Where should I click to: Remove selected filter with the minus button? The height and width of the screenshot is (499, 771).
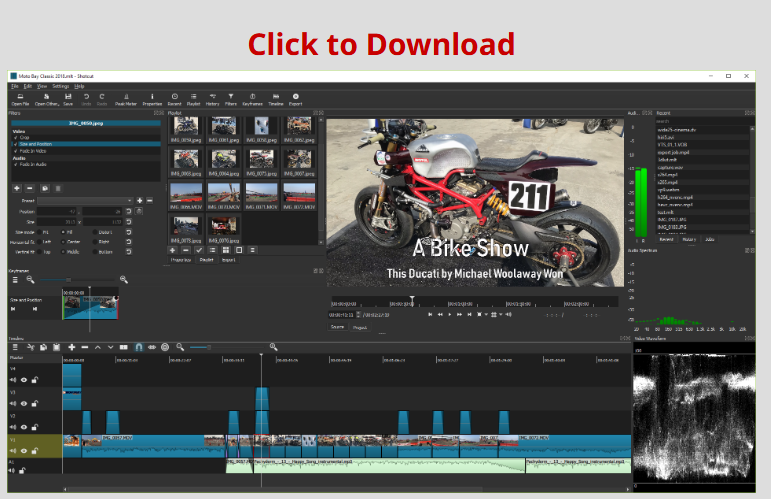pos(30,188)
